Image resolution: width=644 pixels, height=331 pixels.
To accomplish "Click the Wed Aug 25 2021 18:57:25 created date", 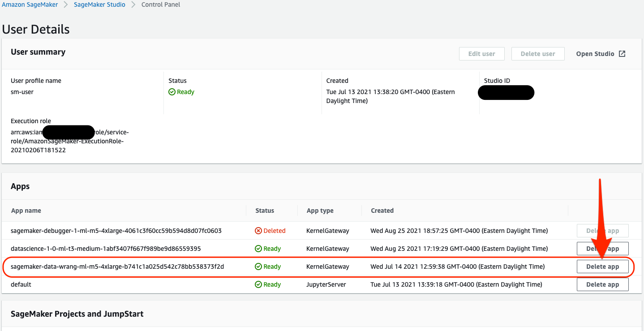I will pos(459,231).
